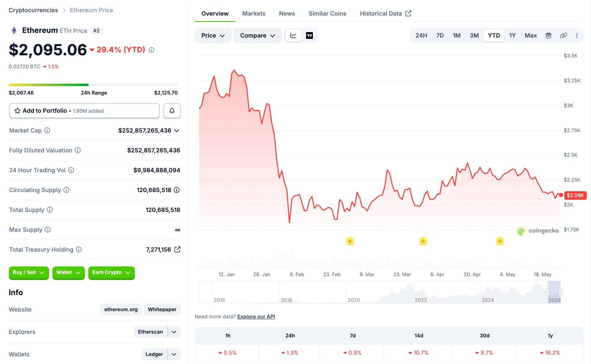Show Max Supply info icon
Viewport: 591px width, 364px height.
pos(47,230)
